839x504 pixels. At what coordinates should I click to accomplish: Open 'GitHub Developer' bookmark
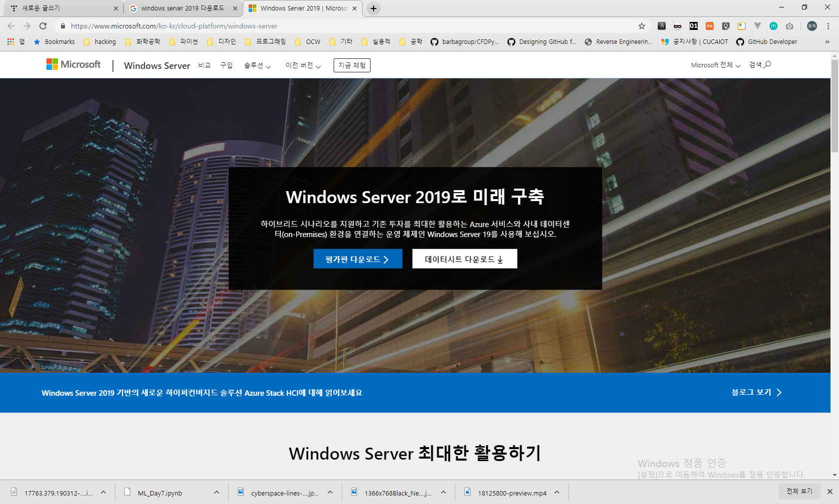(x=767, y=42)
